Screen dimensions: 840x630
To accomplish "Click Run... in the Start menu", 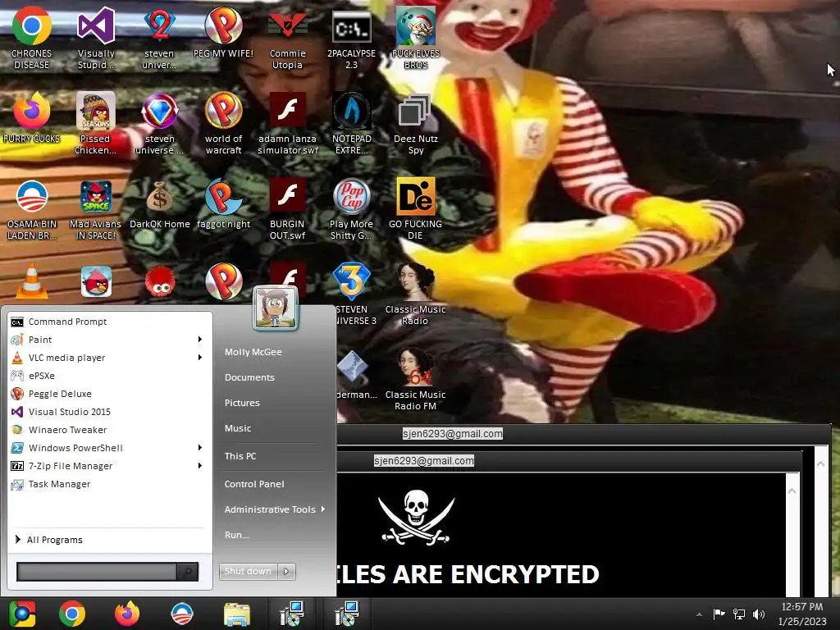I will 237,535.
